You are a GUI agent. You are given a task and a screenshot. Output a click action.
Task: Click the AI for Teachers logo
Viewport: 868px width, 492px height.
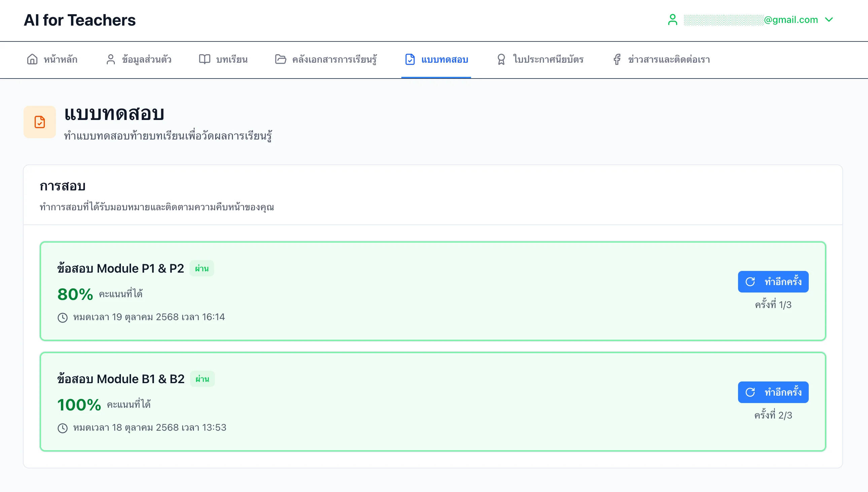(x=80, y=20)
